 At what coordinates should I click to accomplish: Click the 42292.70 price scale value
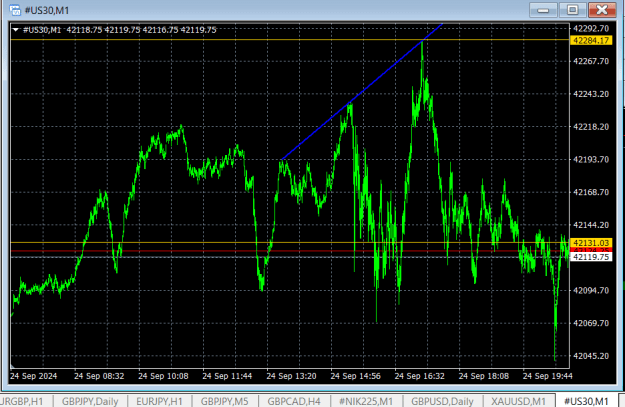(591, 28)
